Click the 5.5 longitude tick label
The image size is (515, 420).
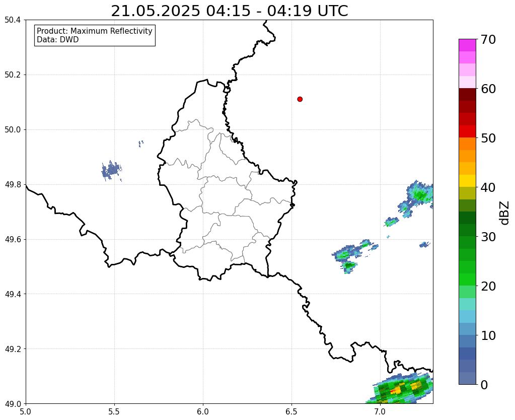coord(114,412)
